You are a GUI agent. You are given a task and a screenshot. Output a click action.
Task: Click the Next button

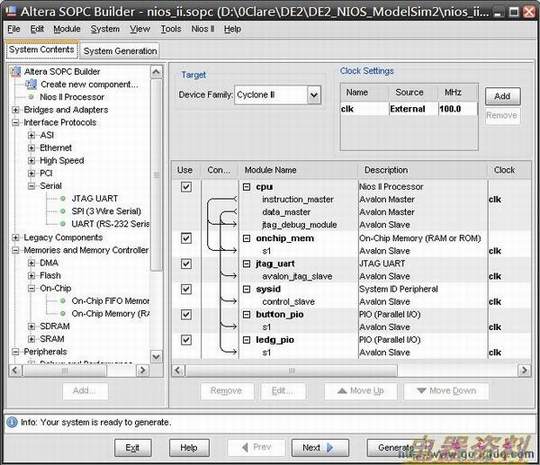320,447
